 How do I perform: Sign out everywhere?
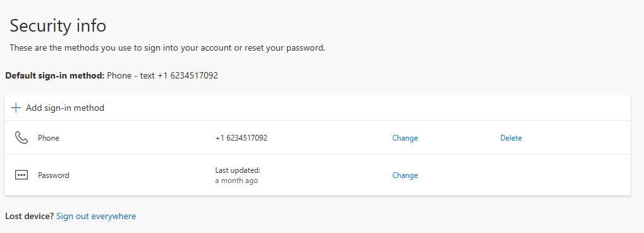click(x=96, y=216)
